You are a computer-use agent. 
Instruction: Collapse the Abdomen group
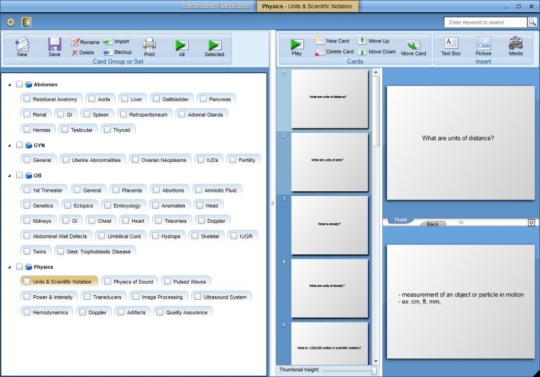10,85
